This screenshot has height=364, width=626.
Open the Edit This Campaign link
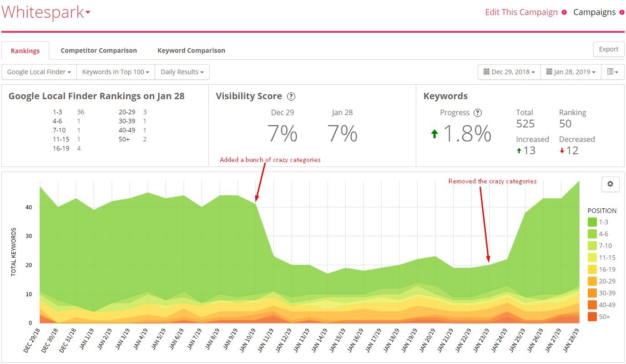(x=521, y=12)
